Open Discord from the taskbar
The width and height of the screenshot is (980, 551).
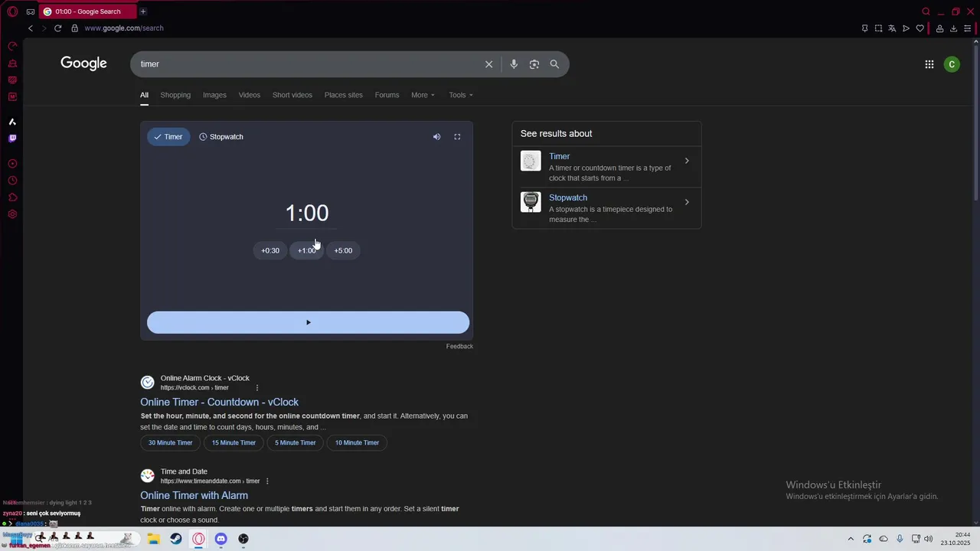coord(221,539)
